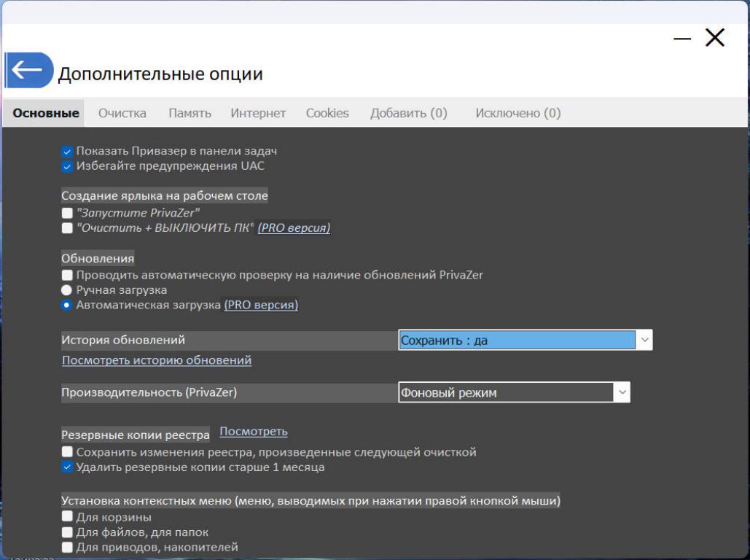Image resolution: width=750 pixels, height=560 pixels.
Task: Open the Фоновый режим performance dropdown
Action: [x=622, y=392]
